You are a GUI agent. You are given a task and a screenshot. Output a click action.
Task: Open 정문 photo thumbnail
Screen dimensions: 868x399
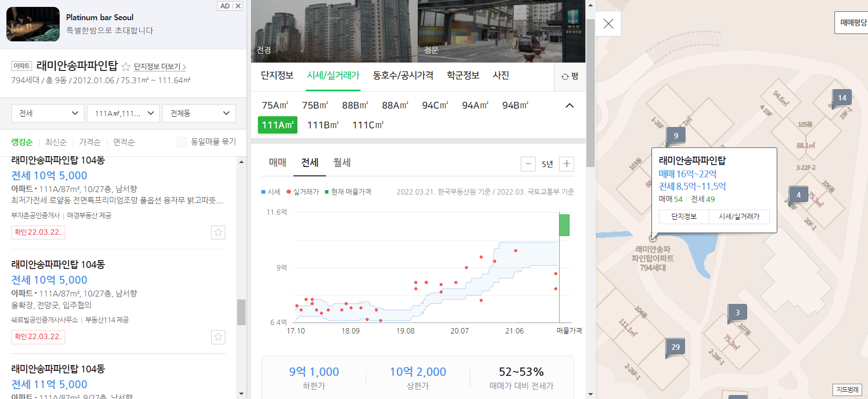pos(502,31)
